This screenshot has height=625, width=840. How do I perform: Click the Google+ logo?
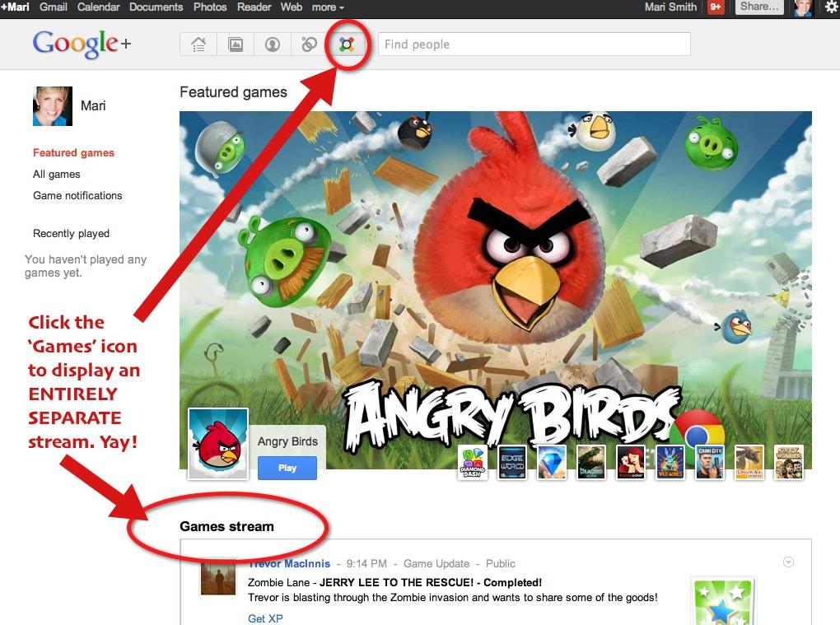pyautogui.click(x=82, y=44)
